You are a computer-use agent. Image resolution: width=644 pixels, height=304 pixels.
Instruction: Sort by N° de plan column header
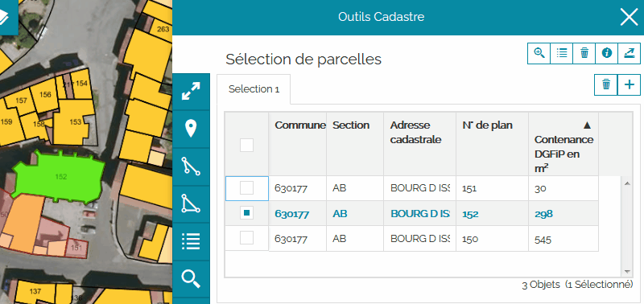(x=492, y=144)
